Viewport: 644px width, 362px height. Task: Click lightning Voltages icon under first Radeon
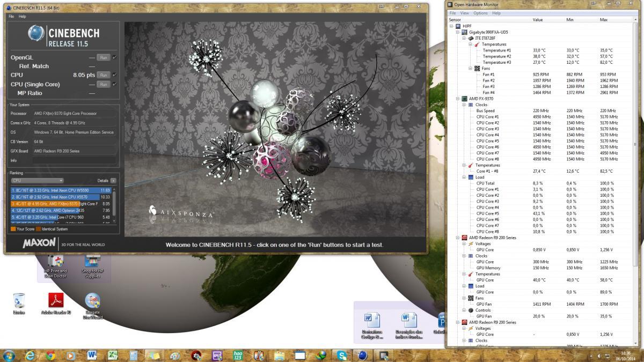coord(471,243)
